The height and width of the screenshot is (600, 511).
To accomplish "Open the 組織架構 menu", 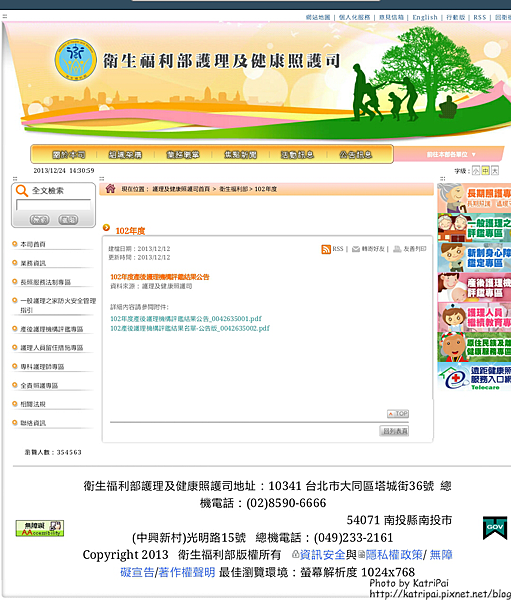I will (x=125, y=155).
